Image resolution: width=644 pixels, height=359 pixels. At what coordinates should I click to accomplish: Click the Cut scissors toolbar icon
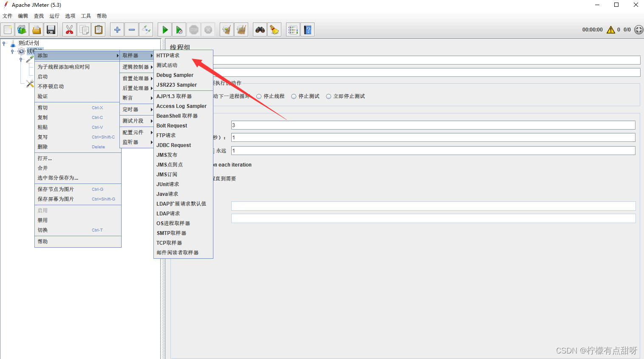click(x=69, y=30)
